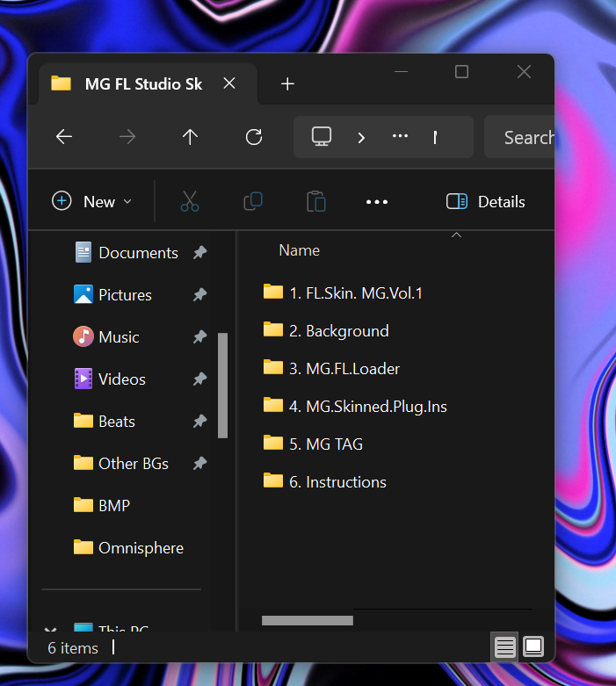Click the Paste clipboard icon
The image size is (616, 686).
pos(315,201)
